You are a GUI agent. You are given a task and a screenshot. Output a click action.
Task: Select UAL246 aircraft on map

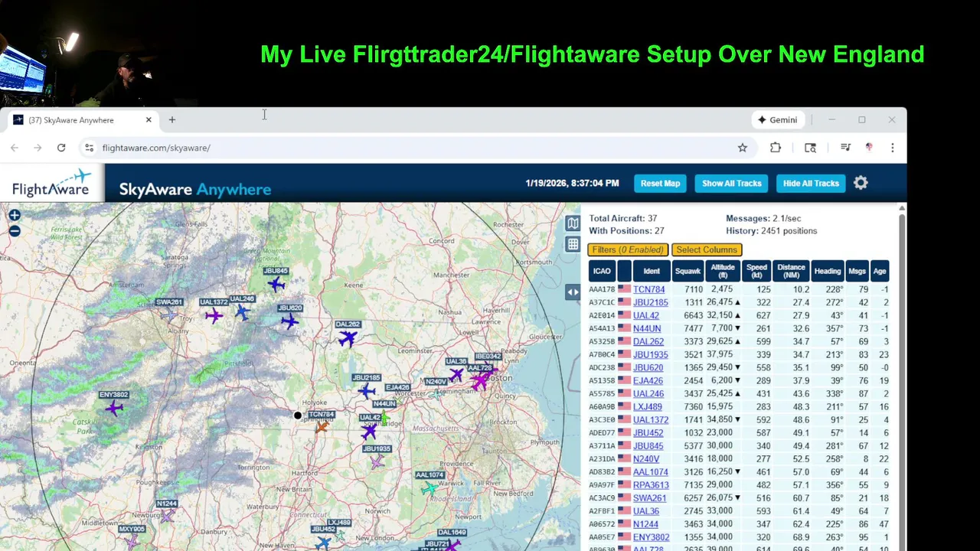(x=243, y=311)
